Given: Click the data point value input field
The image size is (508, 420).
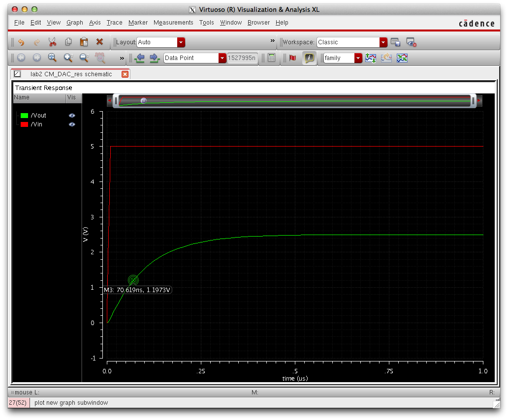Looking at the screenshot, I should (242, 58).
